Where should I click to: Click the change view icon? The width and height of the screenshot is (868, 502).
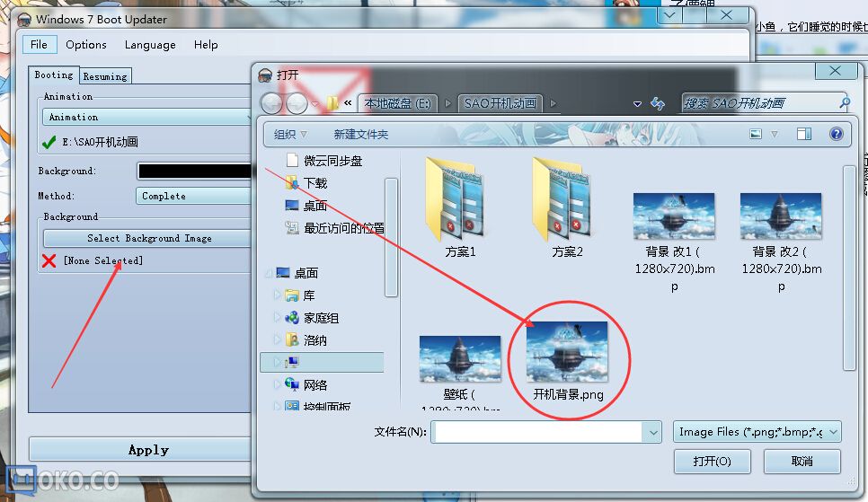pyautogui.click(x=755, y=134)
